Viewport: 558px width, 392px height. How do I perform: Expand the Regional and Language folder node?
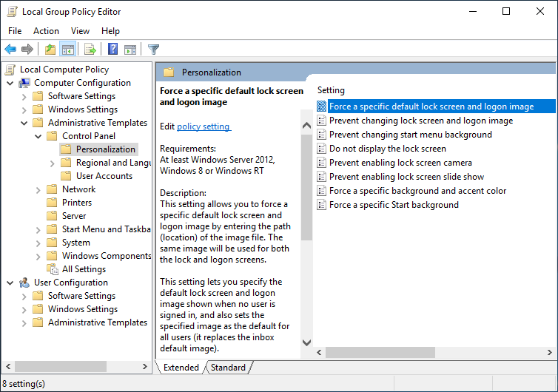(52, 163)
